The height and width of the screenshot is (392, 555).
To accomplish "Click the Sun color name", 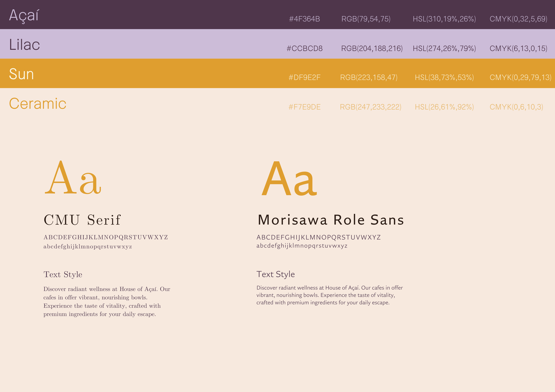I will 21,74.
